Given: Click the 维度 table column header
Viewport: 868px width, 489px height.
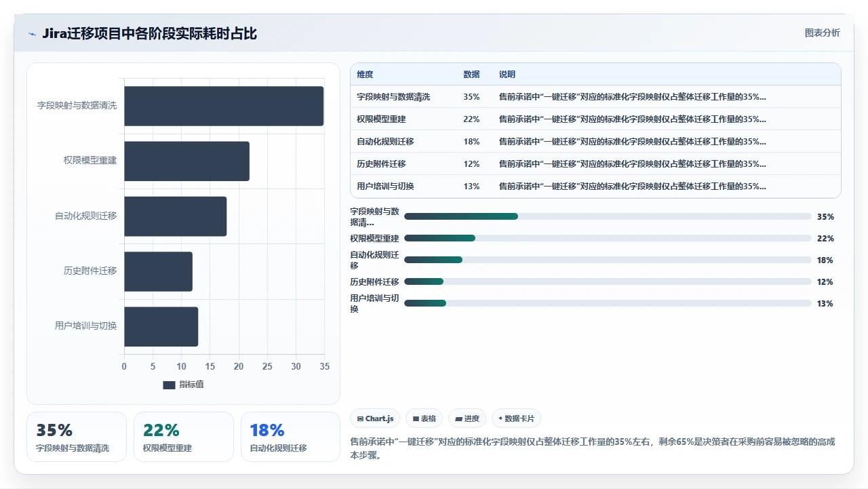Looking at the screenshot, I should click(x=365, y=75).
